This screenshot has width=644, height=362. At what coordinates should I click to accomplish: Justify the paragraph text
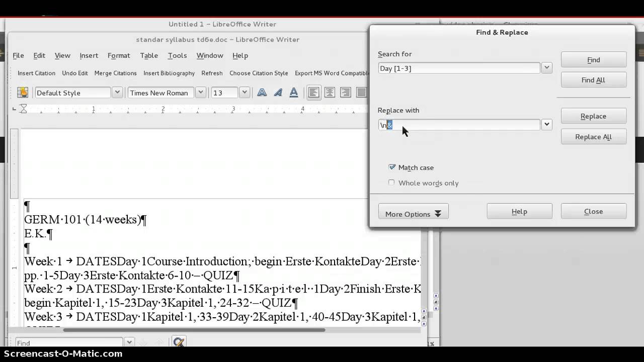(x=361, y=93)
